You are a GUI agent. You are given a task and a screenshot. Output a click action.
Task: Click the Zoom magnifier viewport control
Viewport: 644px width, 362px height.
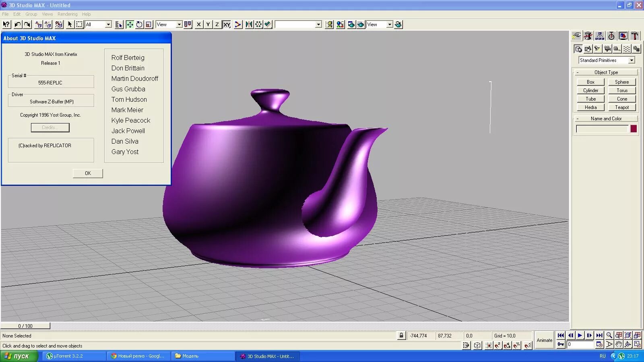[609, 335]
